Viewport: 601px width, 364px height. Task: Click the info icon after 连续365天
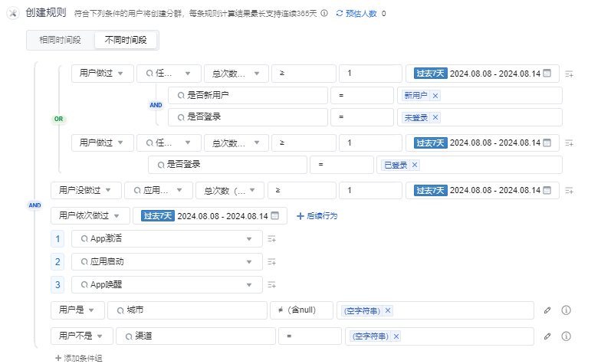pyautogui.click(x=324, y=14)
